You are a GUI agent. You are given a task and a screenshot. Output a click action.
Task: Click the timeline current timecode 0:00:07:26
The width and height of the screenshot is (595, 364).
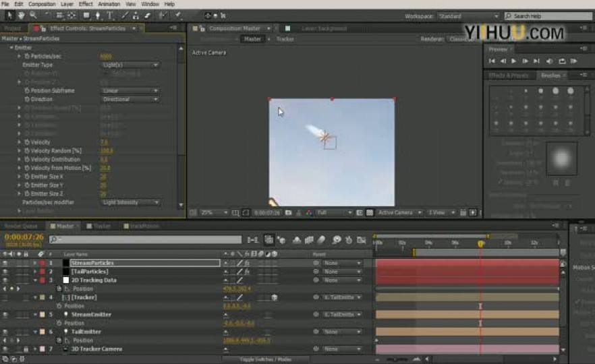click(24, 237)
